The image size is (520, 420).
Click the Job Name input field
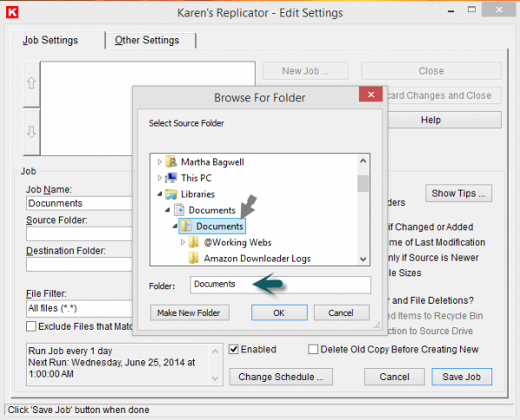[x=79, y=204]
